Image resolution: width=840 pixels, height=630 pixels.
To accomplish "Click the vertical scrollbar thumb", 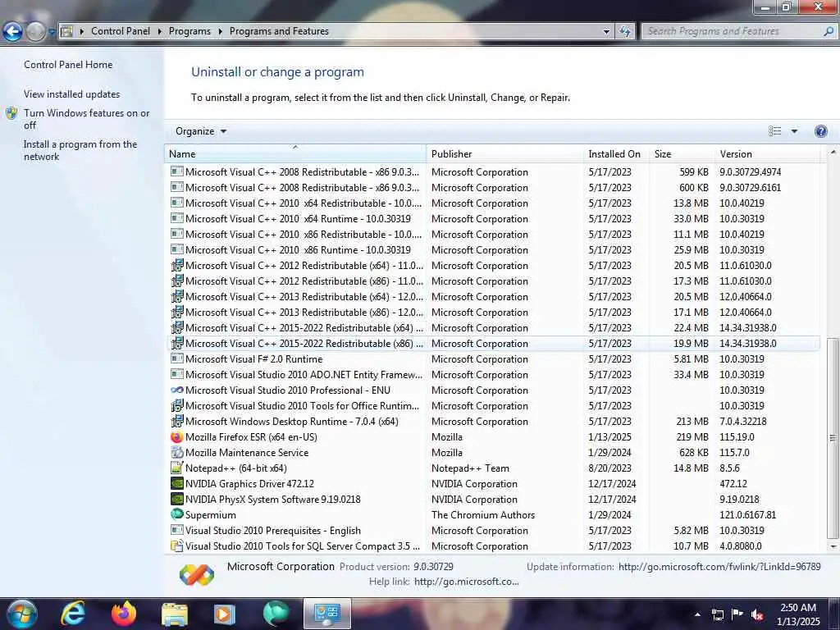I will coord(833,438).
